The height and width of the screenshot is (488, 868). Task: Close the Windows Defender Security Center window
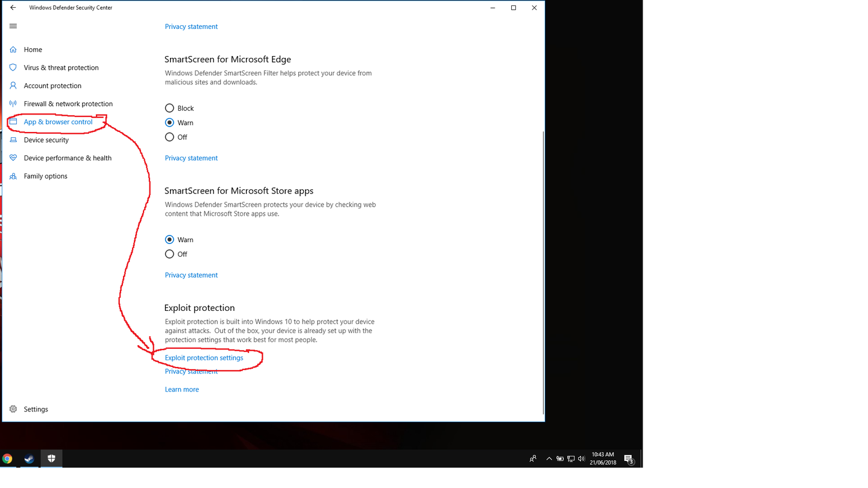(534, 8)
